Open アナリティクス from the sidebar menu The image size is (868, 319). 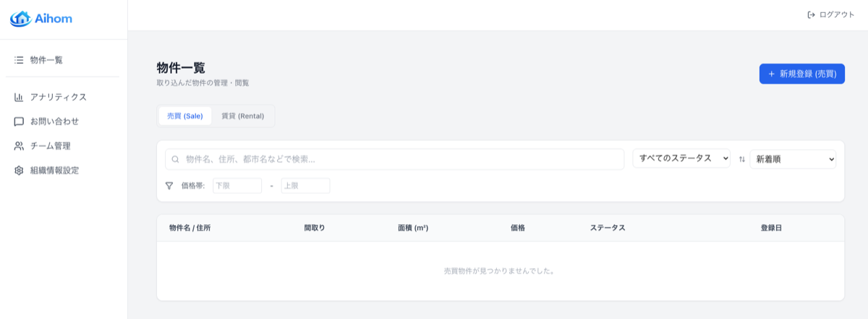[x=58, y=97]
